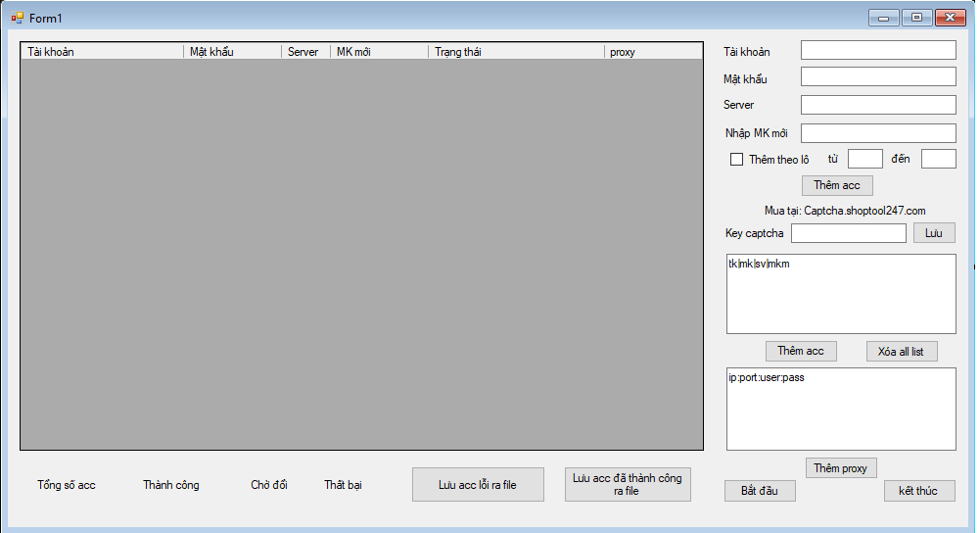The image size is (980, 533).
Task: Click the Tài khoản input field
Action: point(878,50)
